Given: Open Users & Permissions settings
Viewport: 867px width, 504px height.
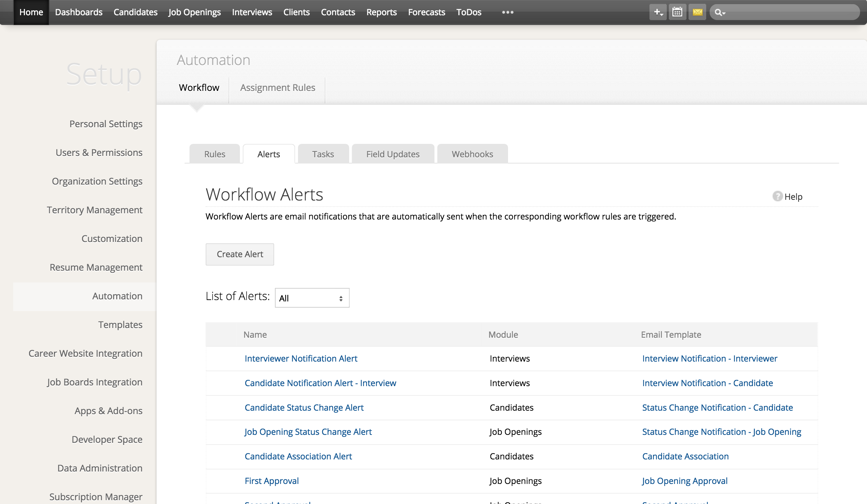Looking at the screenshot, I should (99, 152).
